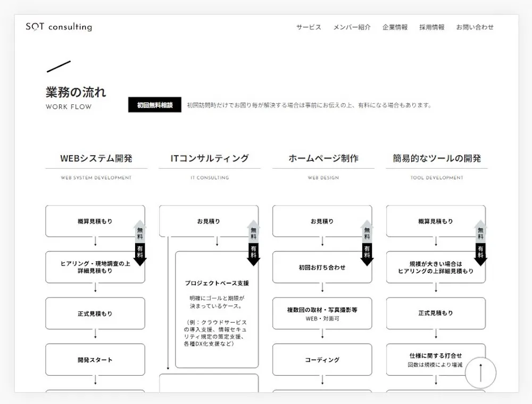Go to メンバー紹介 page
Viewport: 532px width, 404px height.
pyautogui.click(x=352, y=27)
